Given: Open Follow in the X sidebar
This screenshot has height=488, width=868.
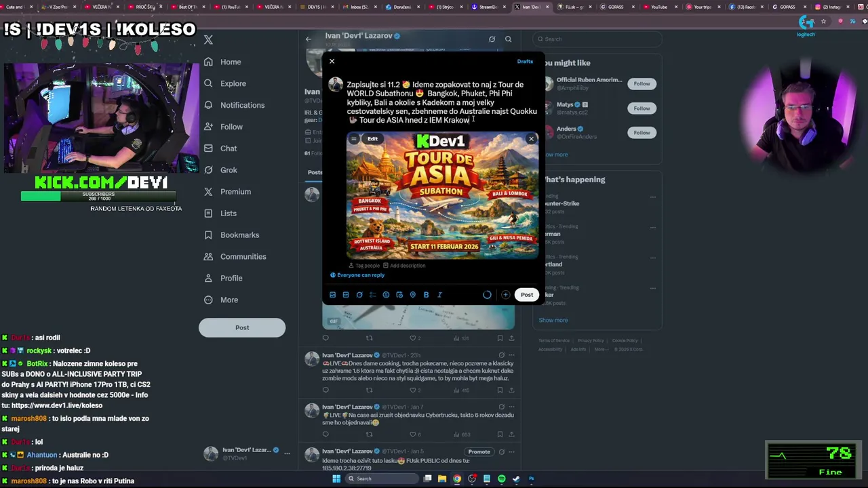Looking at the screenshot, I should 224,127.
